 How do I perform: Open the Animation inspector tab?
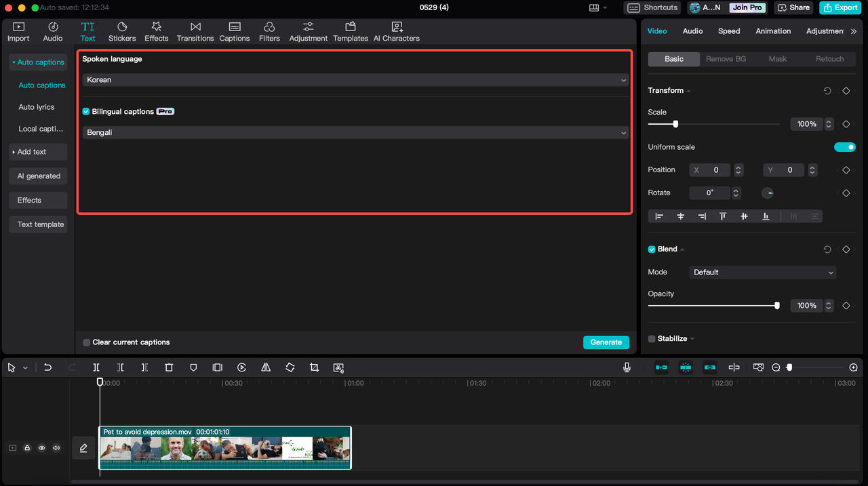[x=773, y=31]
